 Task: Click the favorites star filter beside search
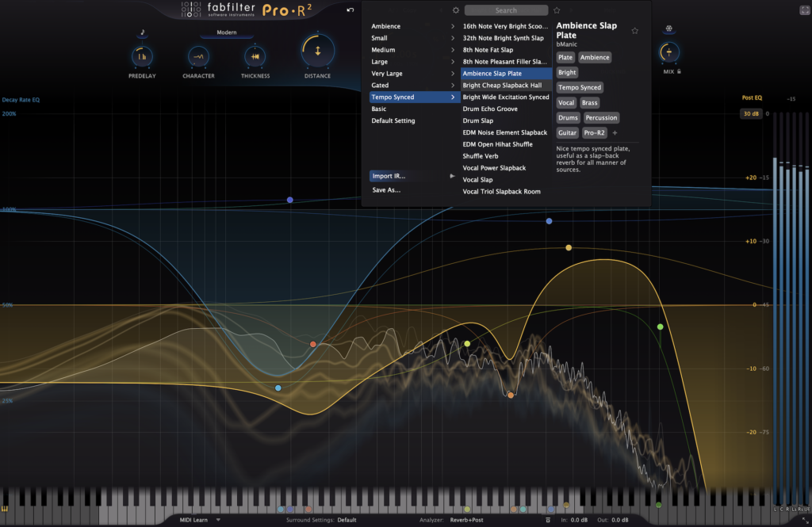pos(557,10)
